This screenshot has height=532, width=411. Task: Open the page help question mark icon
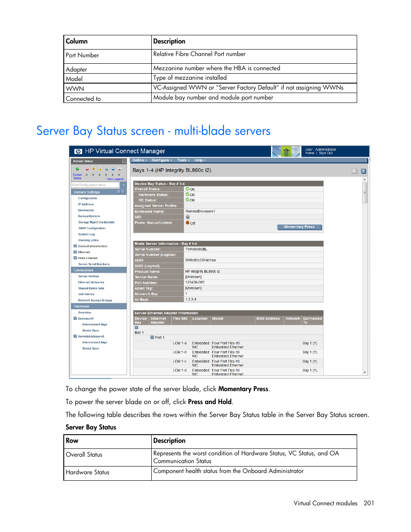coord(363,171)
